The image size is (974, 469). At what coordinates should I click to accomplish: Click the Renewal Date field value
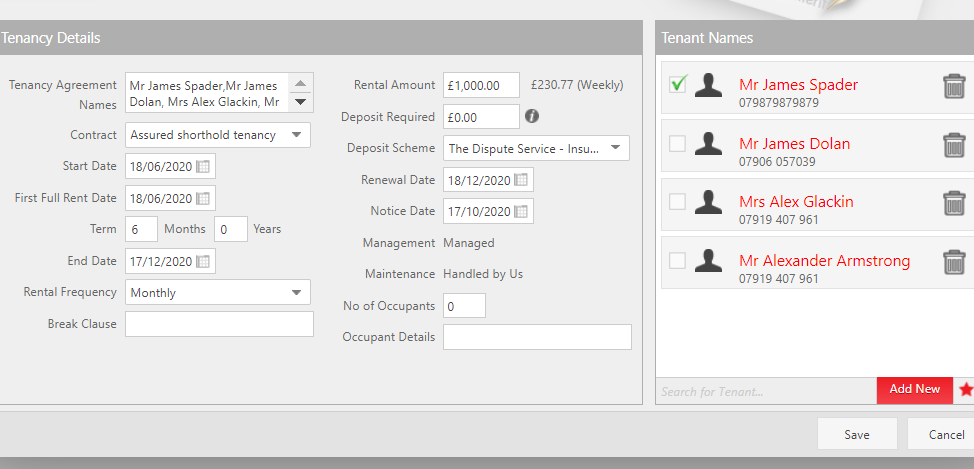(479, 180)
